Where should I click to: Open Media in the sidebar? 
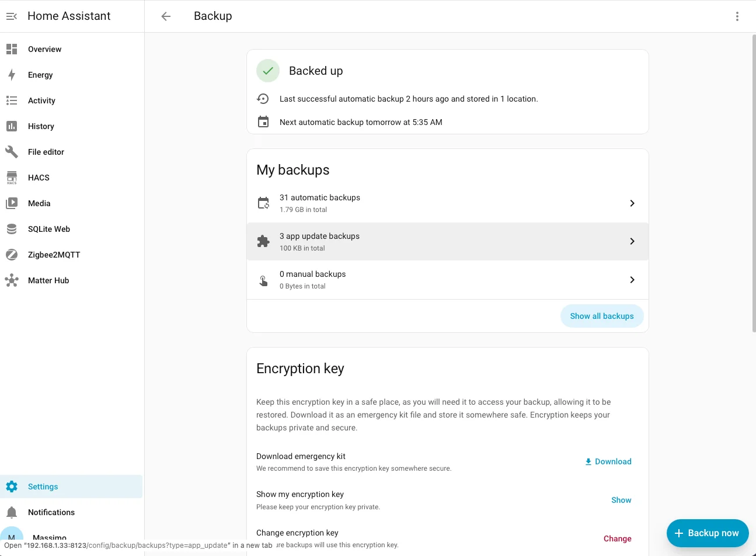click(72, 203)
